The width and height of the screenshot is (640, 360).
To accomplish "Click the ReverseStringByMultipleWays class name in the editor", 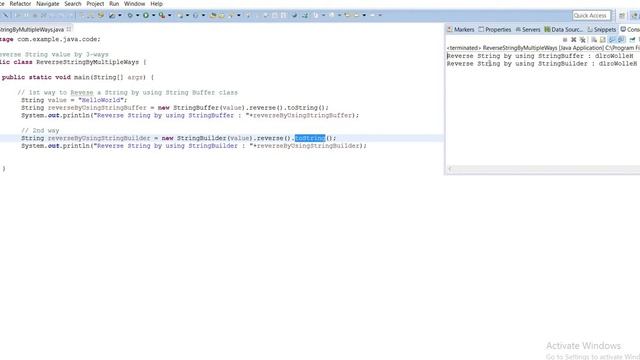I will click(87, 62).
